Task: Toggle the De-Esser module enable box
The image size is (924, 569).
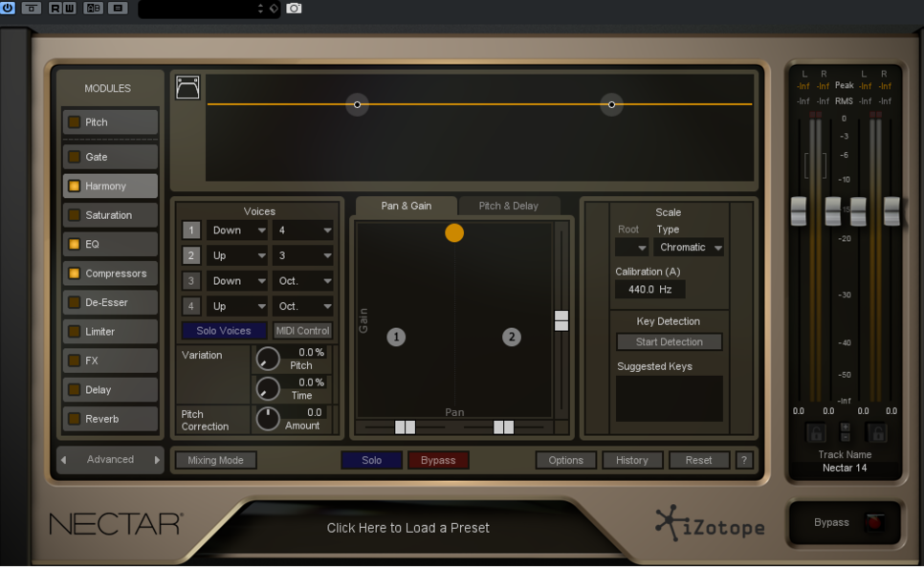Action: click(75, 302)
